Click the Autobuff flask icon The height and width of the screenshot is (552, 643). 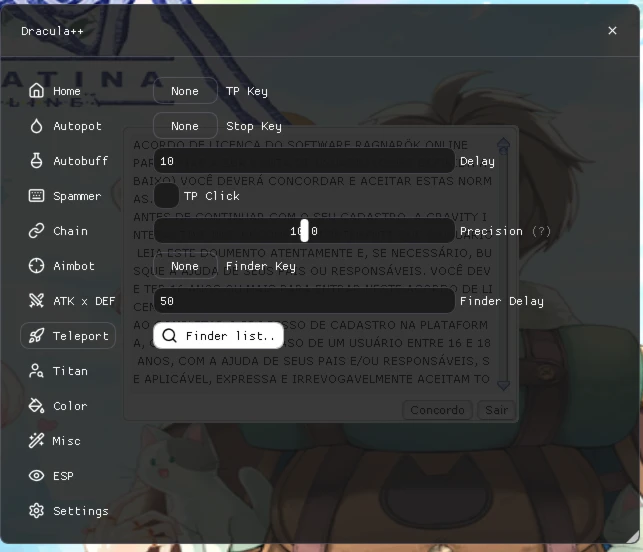36,161
